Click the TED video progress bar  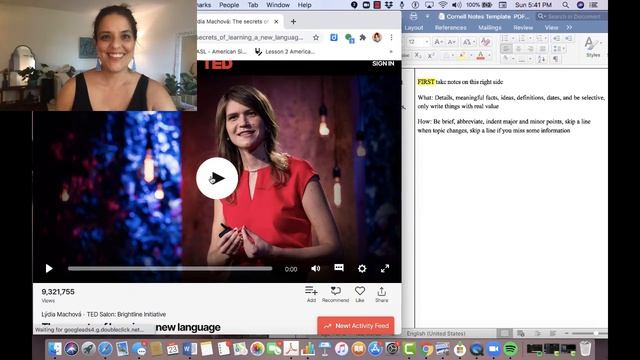pos(170,269)
